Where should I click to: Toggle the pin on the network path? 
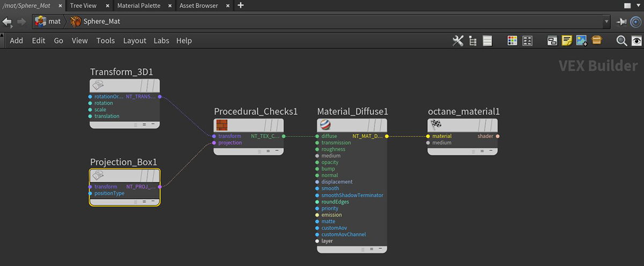pyautogui.click(x=621, y=21)
